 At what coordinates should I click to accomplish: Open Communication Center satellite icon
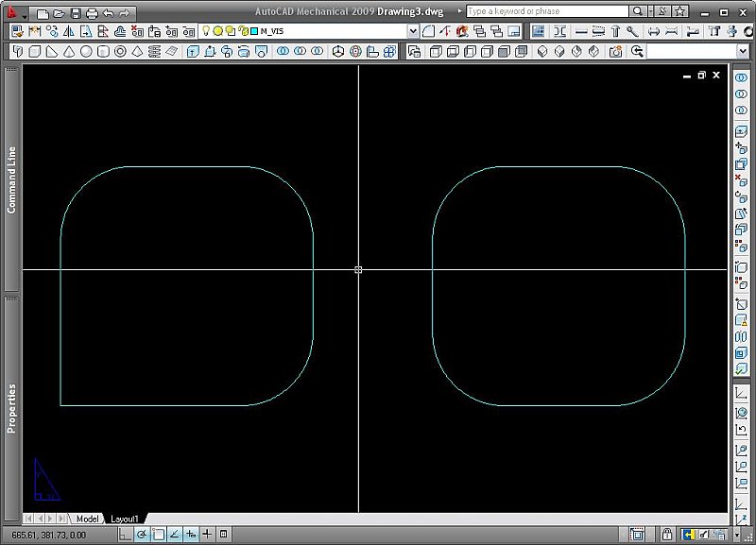coord(662,11)
